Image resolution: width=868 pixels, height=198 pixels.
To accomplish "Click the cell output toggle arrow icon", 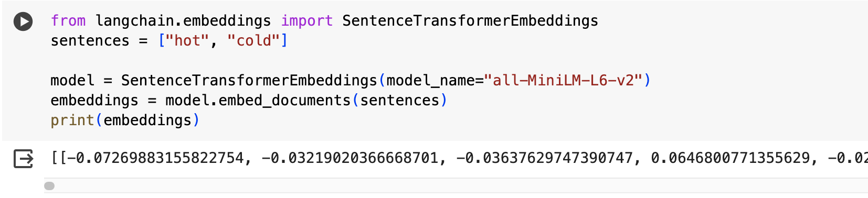I will (x=24, y=159).
